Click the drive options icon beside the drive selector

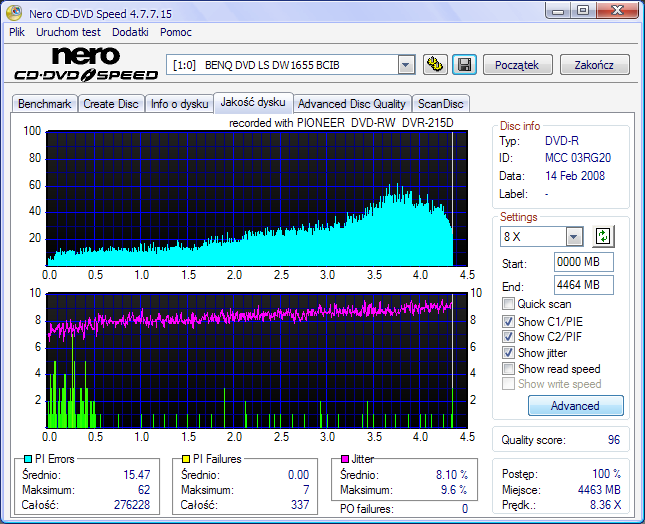(435, 65)
